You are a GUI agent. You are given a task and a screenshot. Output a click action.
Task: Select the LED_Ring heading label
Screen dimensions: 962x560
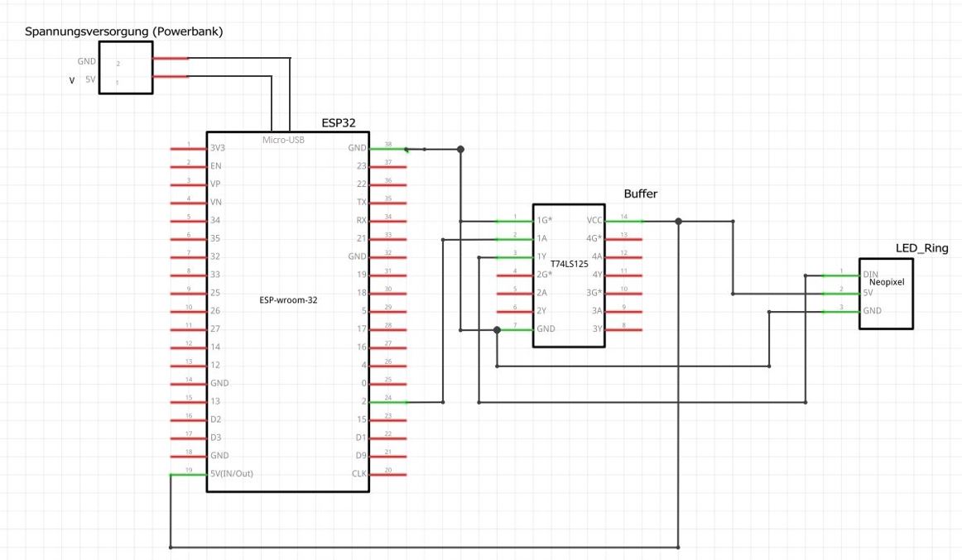click(x=921, y=248)
